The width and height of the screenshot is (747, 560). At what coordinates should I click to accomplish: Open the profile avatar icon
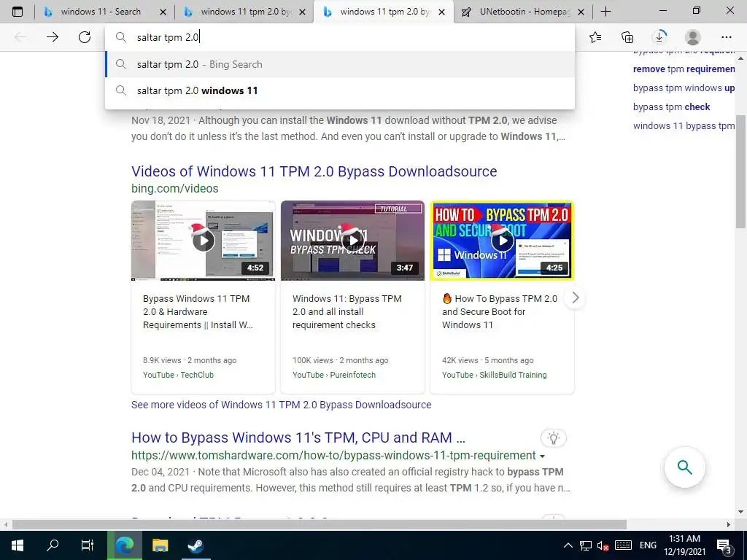tap(693, 37)
